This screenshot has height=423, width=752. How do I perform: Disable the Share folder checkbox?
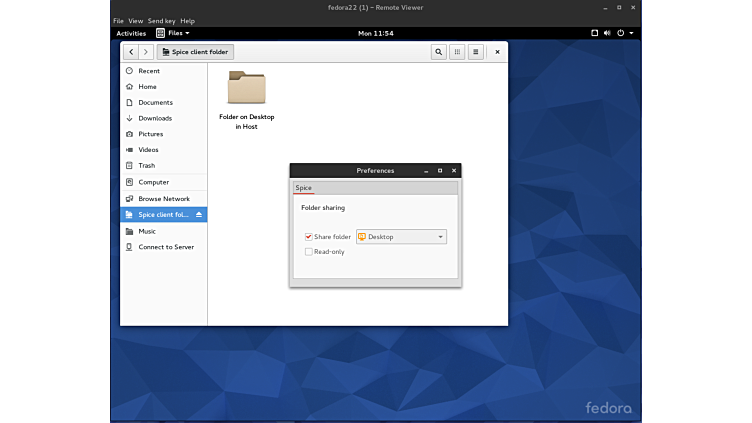[309, 237]
